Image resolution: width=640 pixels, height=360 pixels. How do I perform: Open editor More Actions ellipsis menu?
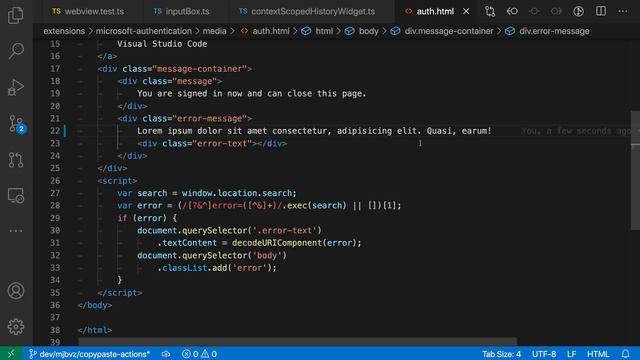(623, 11)
